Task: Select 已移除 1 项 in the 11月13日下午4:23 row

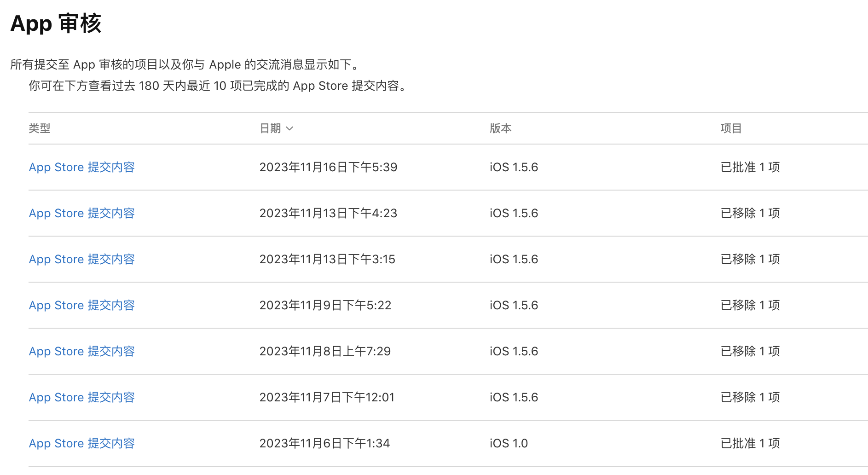Action: click(x=750, y=213)
